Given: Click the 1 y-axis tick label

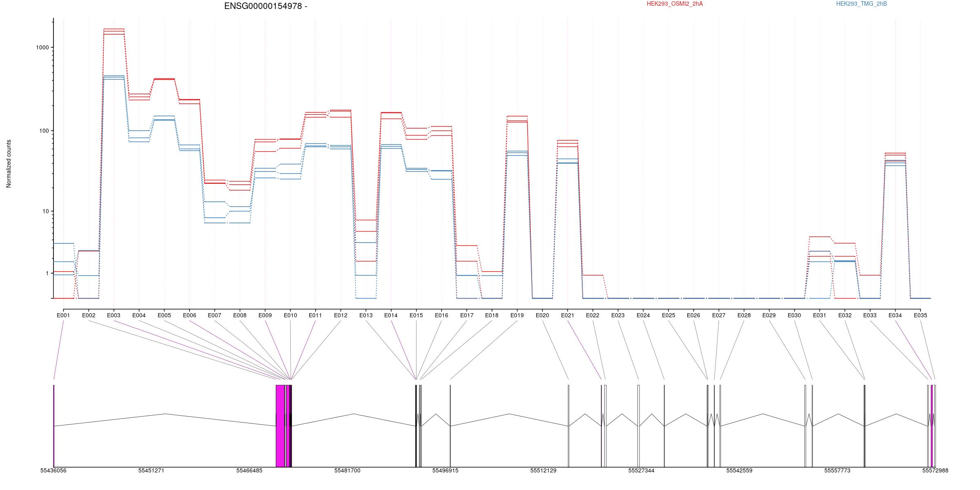Looking at the screenshot, I should coord(47,273).
